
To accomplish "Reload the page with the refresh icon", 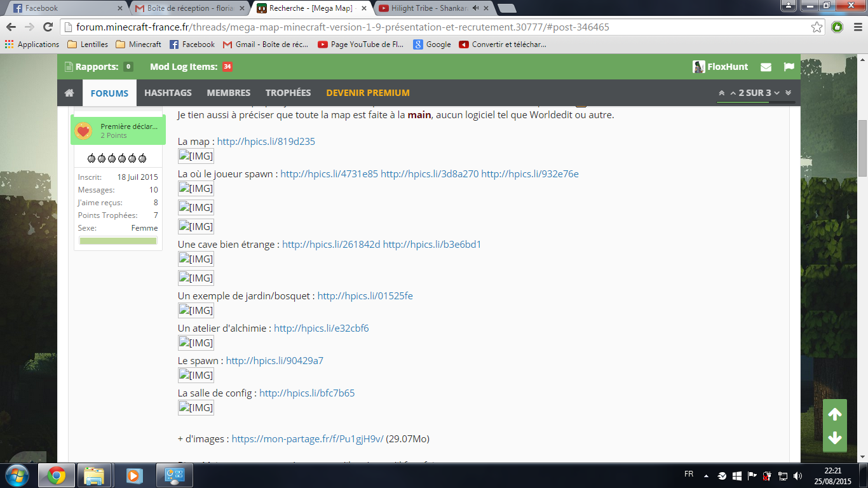I will (48, 27).
